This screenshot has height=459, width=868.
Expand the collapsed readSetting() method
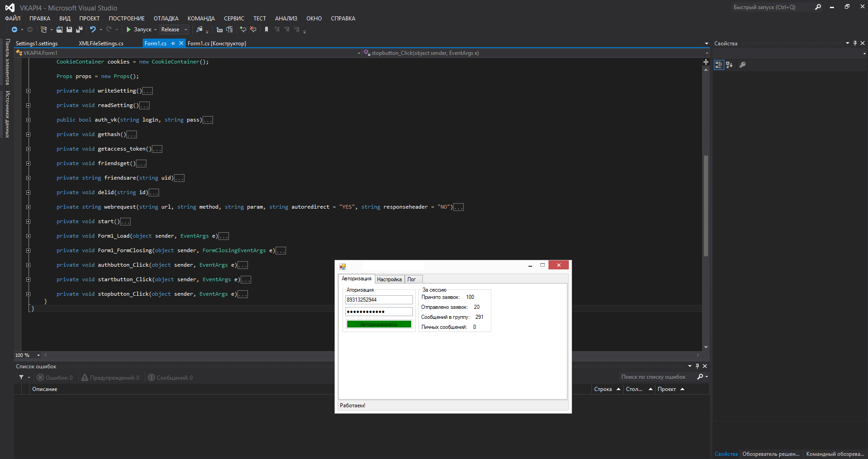click(x=28, y=106)
